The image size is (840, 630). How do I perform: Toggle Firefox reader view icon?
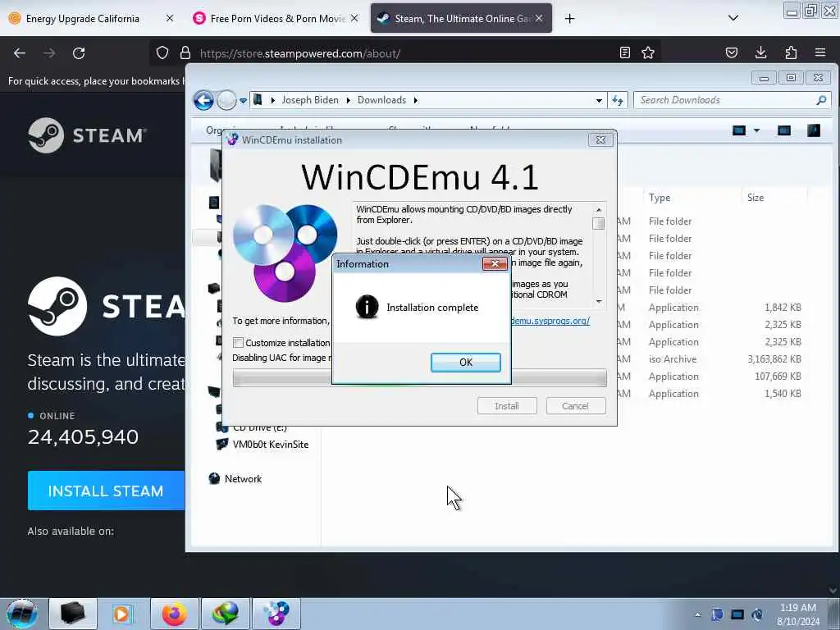[624, 52]
